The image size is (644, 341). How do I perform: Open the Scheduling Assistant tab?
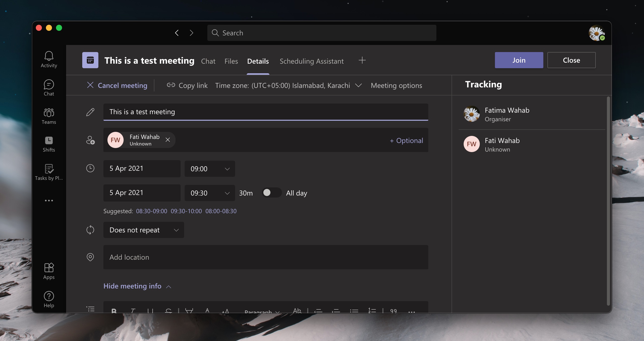point(312,60)
